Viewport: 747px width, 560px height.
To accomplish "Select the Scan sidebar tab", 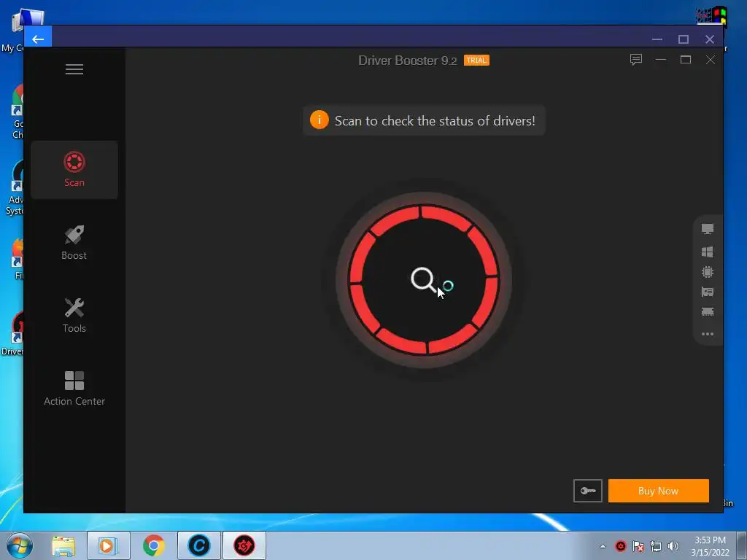I will 74,169.
